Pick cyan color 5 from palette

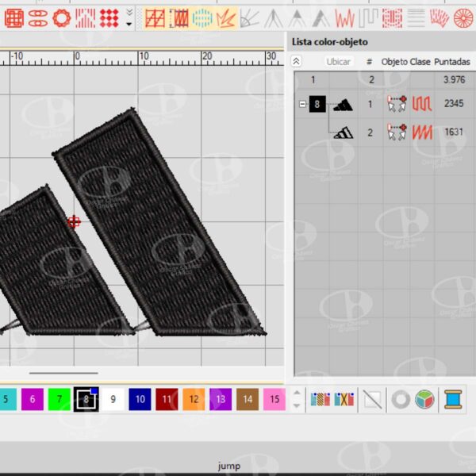[x=6, y=399]
